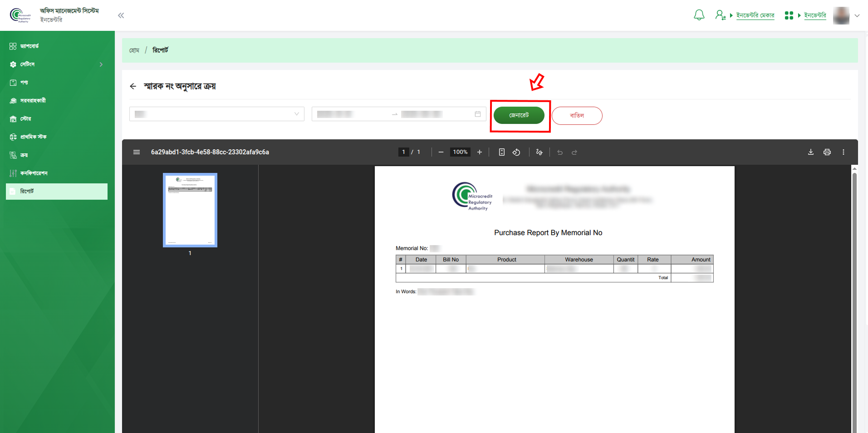Select the draw annotation tool

click(x=539, y=152)
